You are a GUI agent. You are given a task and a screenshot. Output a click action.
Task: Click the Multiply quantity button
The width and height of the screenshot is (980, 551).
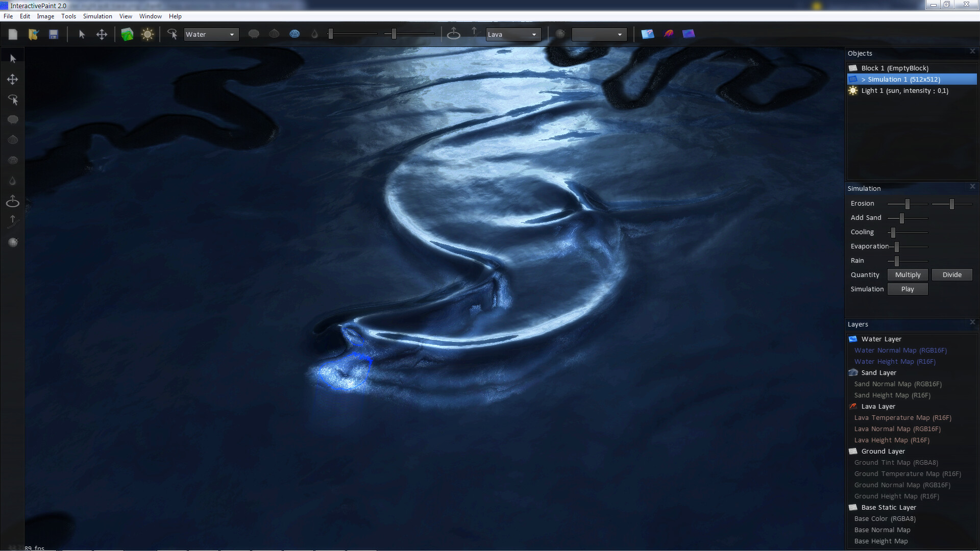point(907,274)
